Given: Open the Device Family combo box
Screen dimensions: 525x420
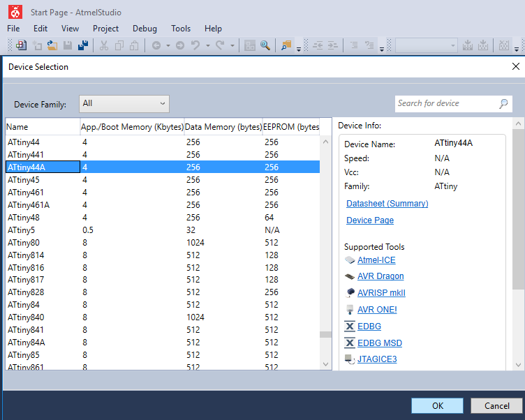Looking at the screenshot, I should [x=124, y=104].
